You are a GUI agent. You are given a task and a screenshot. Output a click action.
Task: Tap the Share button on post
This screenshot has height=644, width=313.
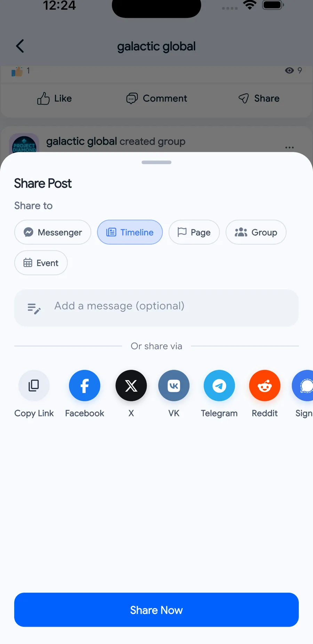tap(259, 99)
